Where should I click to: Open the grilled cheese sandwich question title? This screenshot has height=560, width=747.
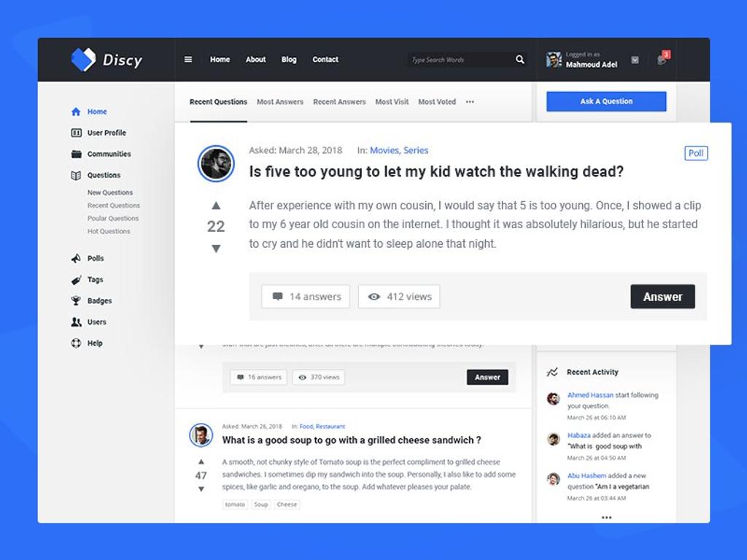[x=352, y=440]
